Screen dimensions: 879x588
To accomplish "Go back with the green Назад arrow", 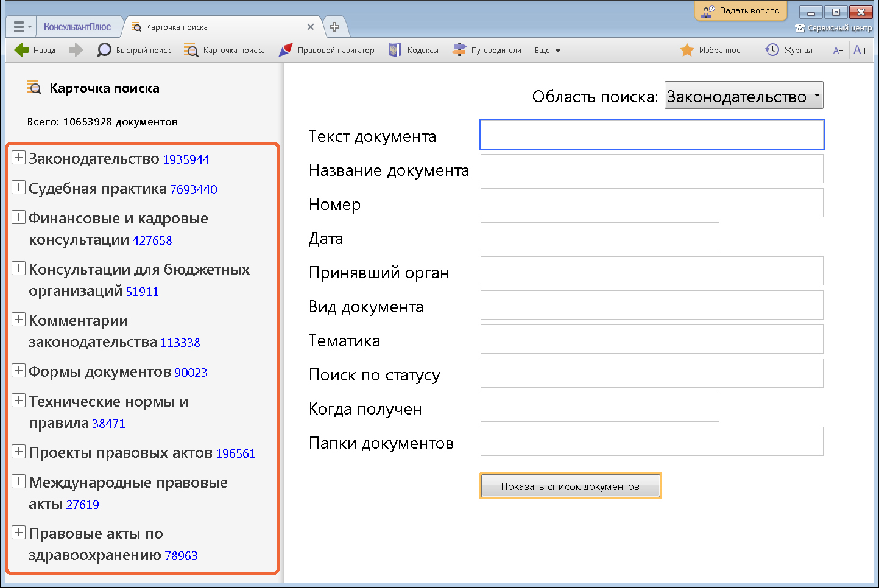I will point(35,50).
